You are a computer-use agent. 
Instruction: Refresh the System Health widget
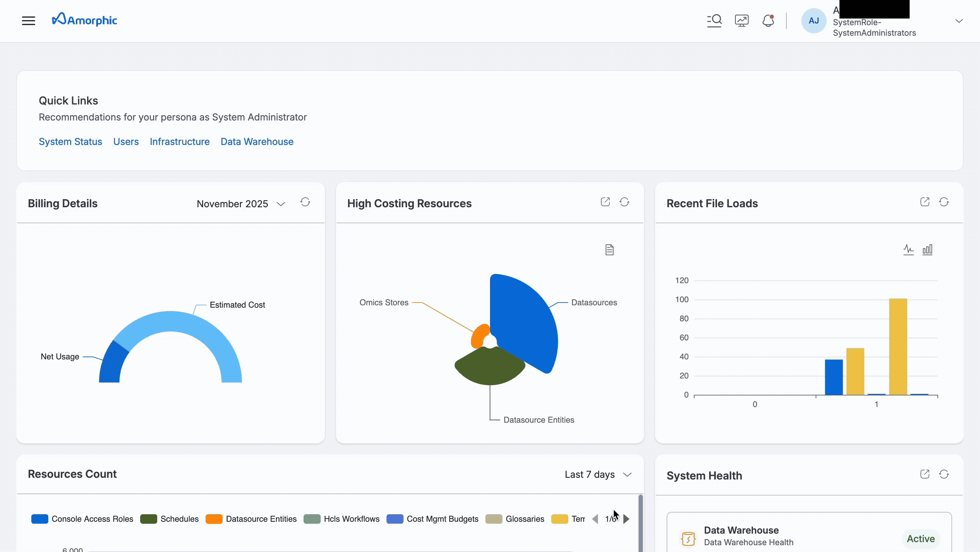coord(944,474)
